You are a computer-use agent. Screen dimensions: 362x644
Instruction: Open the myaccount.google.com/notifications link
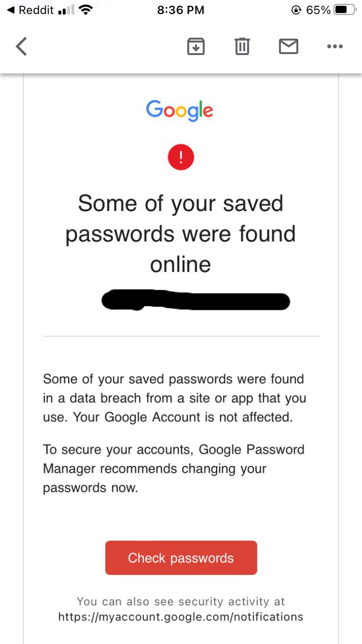pyautogui.click(x=181, y=616)
